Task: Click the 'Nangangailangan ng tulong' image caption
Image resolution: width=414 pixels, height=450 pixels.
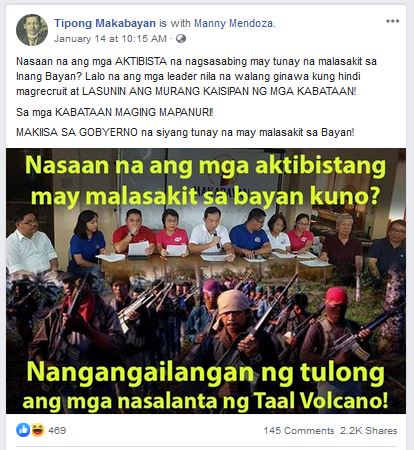Action: (205, 373)
